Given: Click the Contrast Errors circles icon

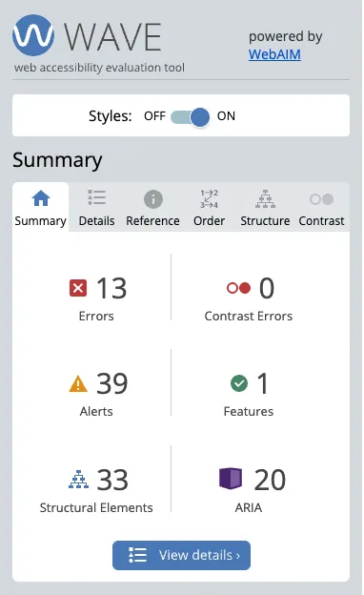Looking at the screenshot, I should pos(238,288).
